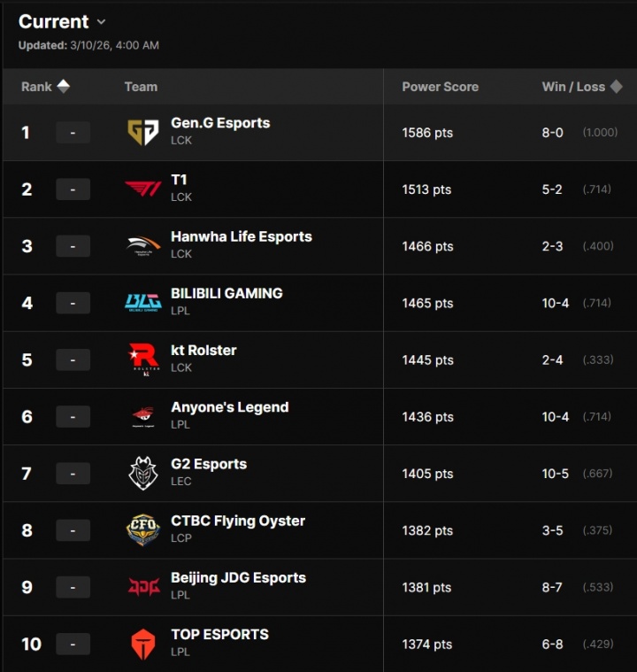Open the Anyone's Legend team link
This screenshot has height=672, width=637.
229,407
